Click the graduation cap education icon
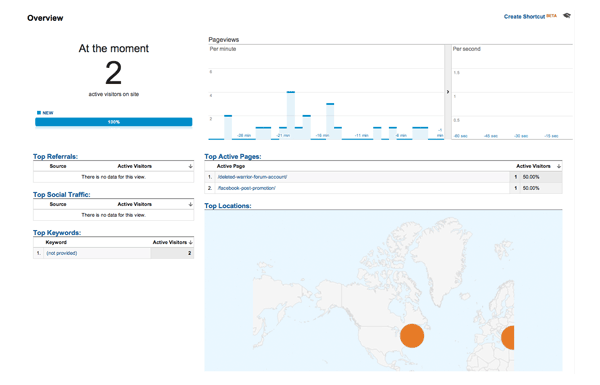Screen dimensions: 600x385 click(x=567, y=16)
